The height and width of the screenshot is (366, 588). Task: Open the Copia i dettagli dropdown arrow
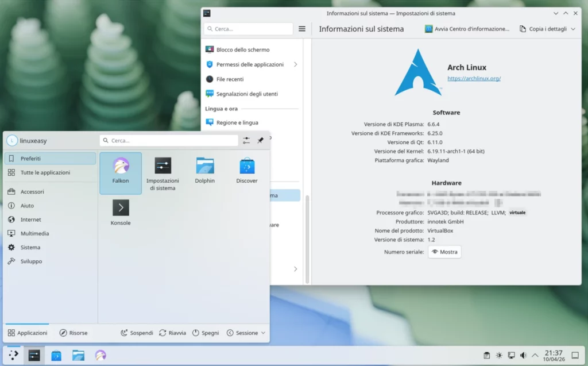tap(572, 28)
